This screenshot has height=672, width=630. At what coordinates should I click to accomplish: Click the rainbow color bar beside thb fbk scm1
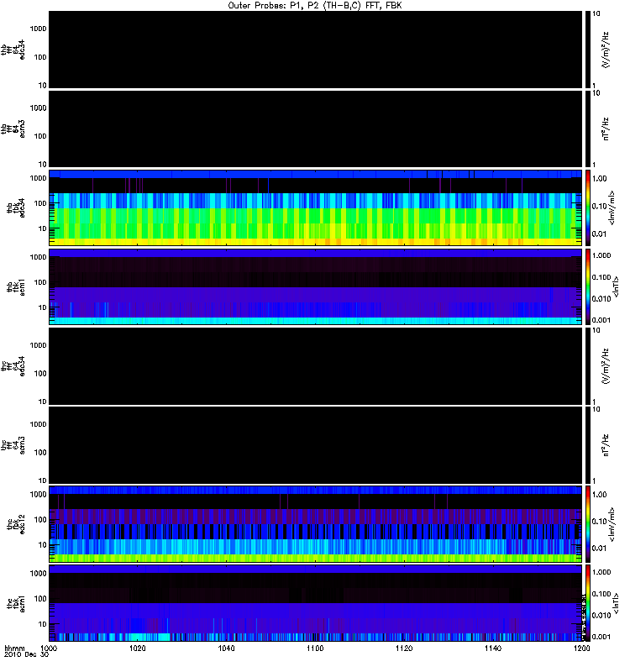tap(587, 286)
